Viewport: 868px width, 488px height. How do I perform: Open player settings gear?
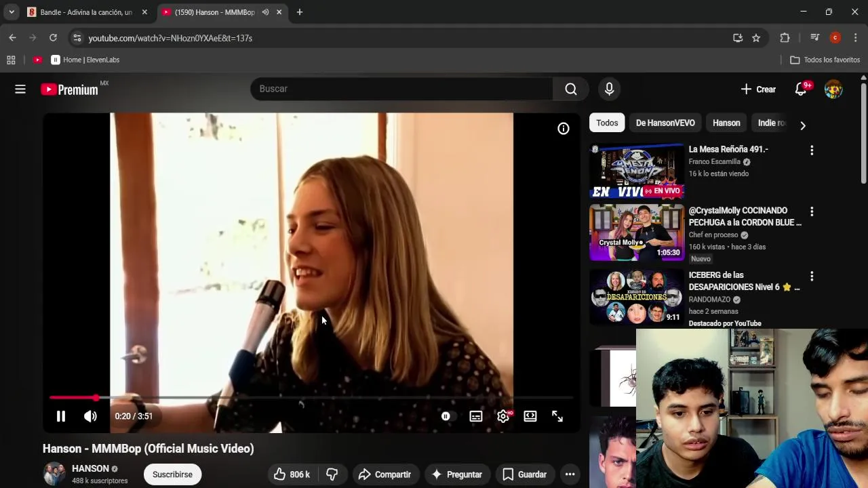click(x=503, y=416)
